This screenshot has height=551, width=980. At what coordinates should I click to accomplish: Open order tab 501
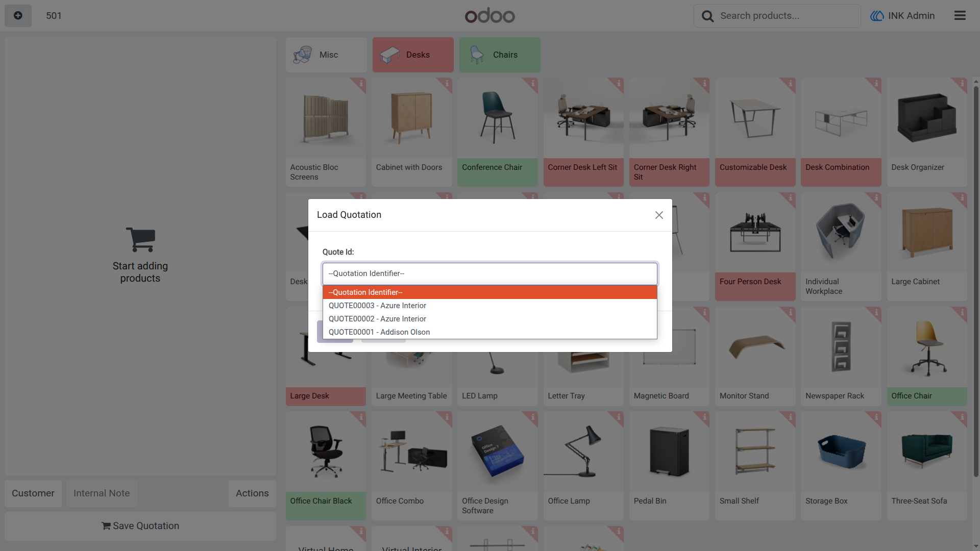tap(54, 16)
